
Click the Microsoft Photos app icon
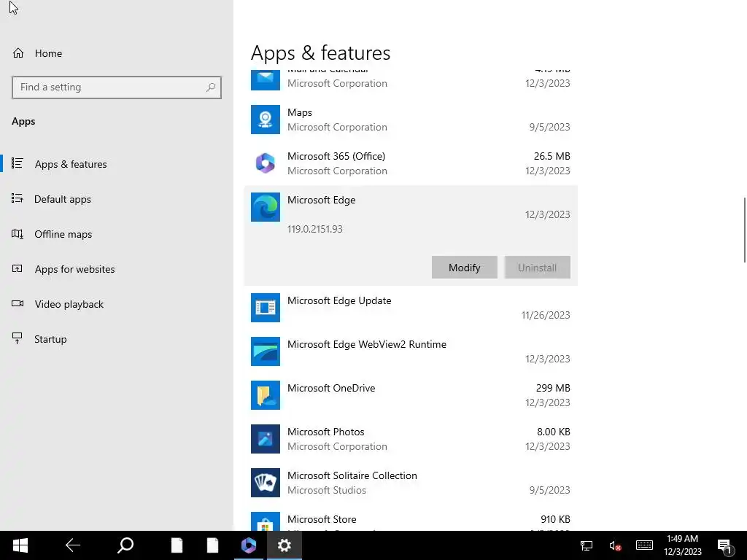coord(266,439)
